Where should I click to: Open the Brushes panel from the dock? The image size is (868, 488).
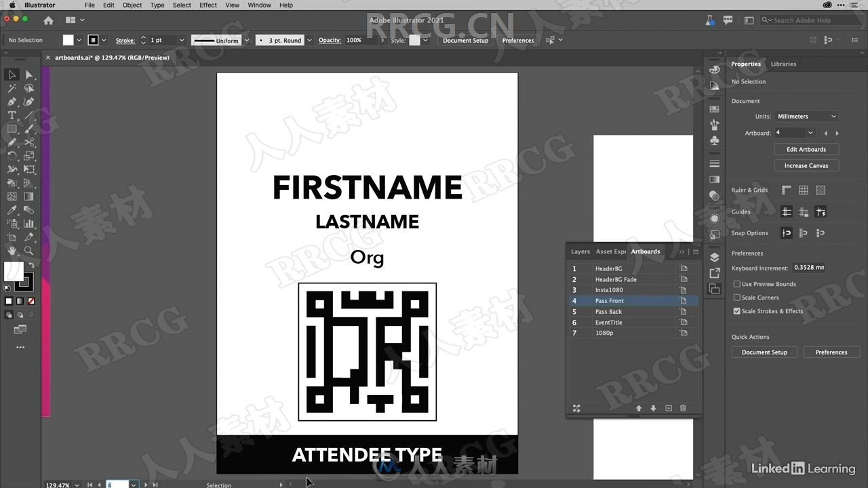click(714, 125)
